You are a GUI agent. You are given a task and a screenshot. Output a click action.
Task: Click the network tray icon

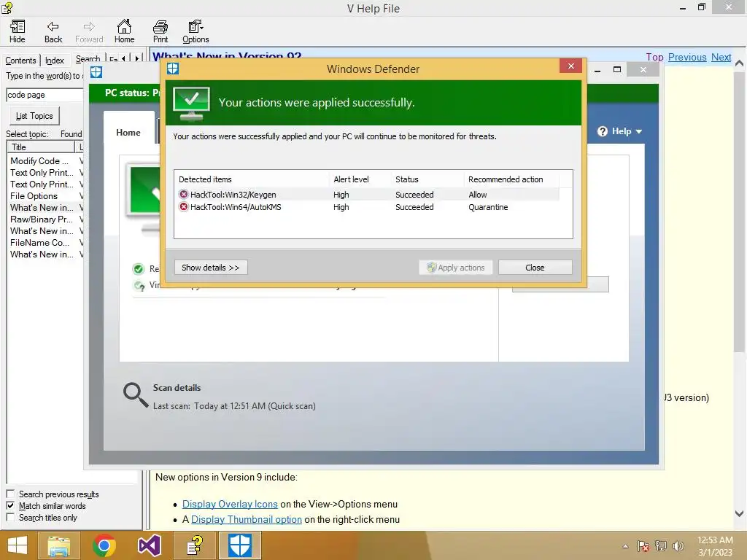point(661,546)
